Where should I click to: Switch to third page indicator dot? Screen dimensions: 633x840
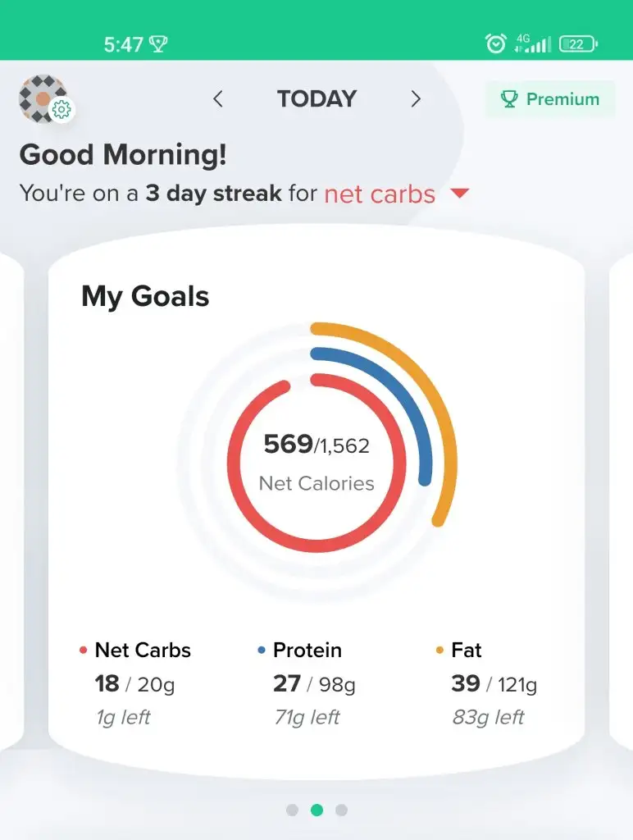click(342, 810)
